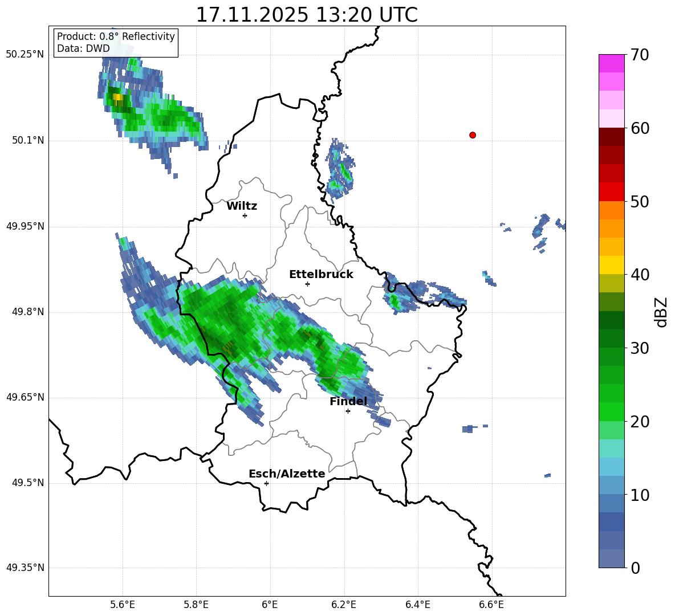Click the latitude label 49.5°N

[x=29, y=483]
